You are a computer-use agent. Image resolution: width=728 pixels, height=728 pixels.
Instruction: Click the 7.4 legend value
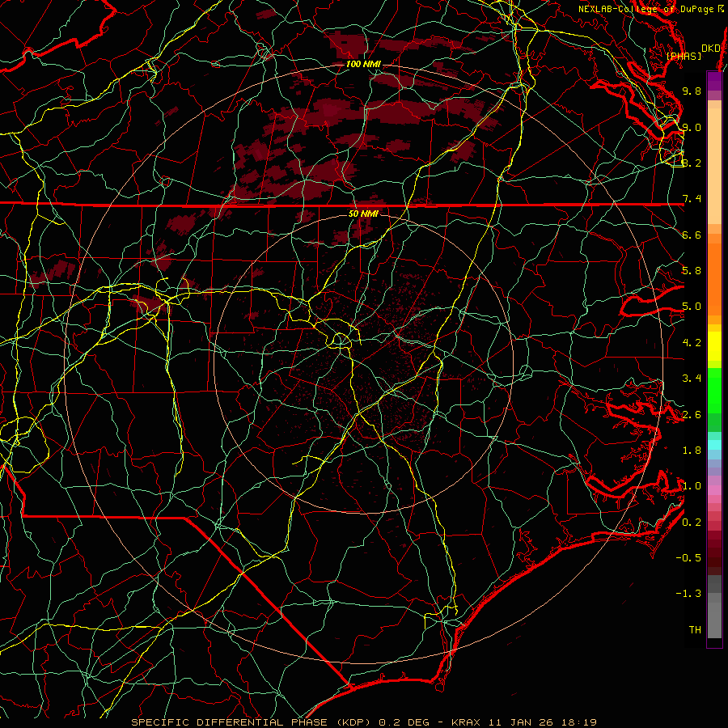[692, 199]
